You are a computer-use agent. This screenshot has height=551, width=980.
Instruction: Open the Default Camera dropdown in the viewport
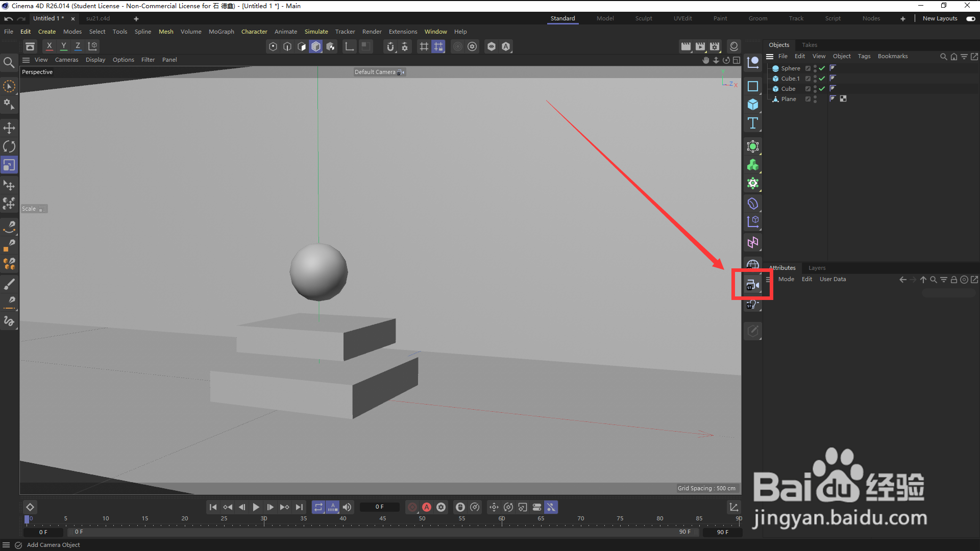coord(379,72)
